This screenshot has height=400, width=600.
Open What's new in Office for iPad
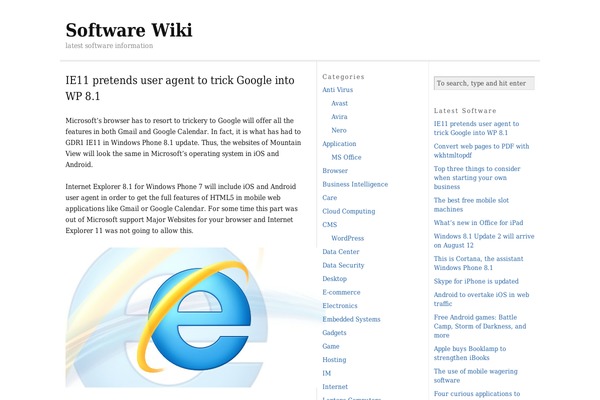point(478,223)
